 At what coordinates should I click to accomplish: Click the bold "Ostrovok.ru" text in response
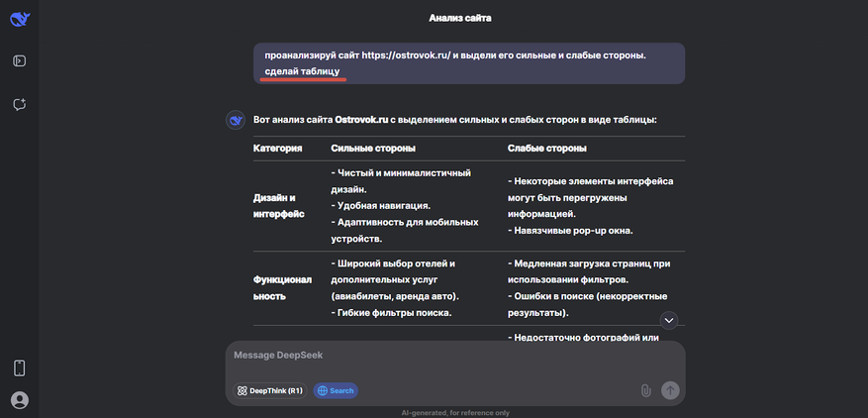[361, 120]
